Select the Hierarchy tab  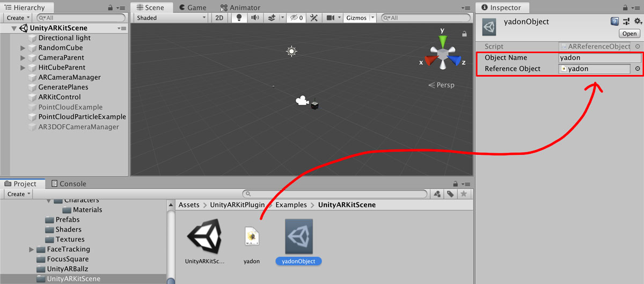pos(26,8)
